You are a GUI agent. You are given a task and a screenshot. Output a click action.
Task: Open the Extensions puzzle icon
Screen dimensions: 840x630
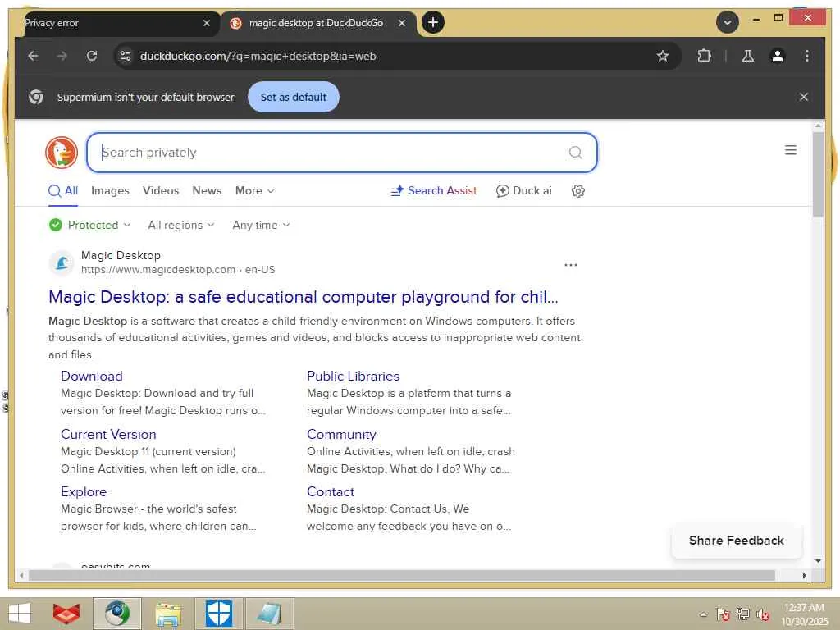(704, 56)
